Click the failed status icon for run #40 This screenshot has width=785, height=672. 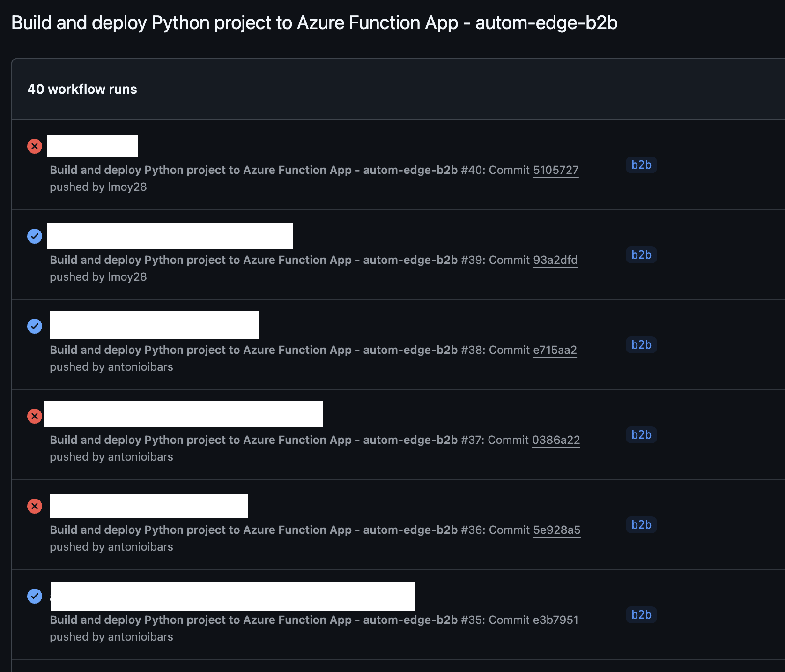click(x=35, y=146)
